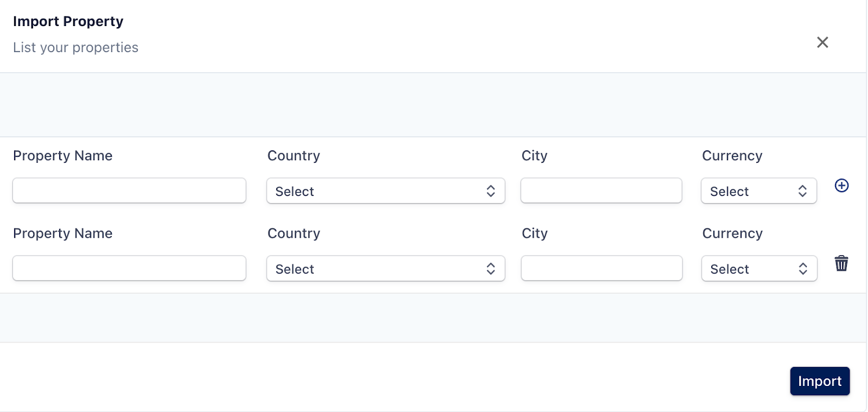Viewport: 868px width, 412px height.
Task: Click the Import Property heading
Action: click(68, 21)
